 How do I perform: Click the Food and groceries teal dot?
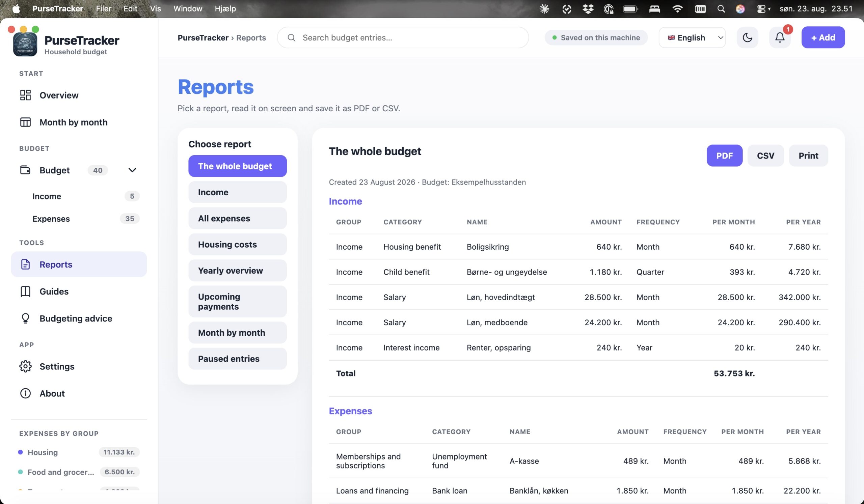[21, 472]
